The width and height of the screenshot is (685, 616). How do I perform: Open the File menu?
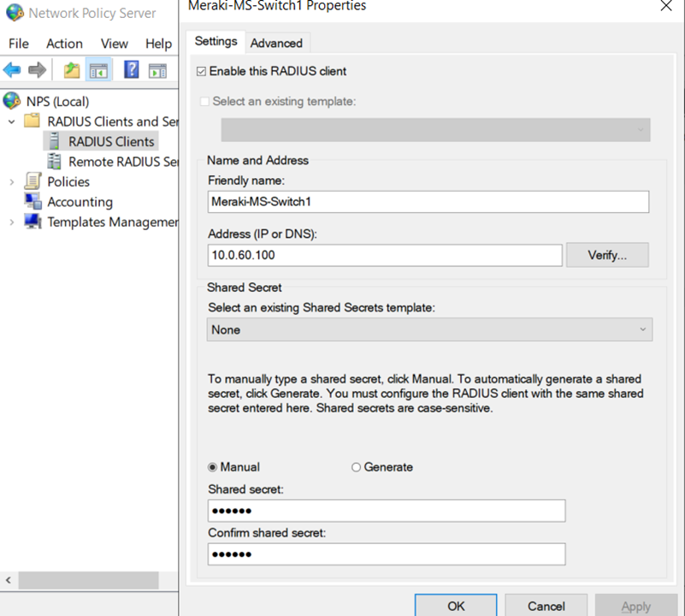(x=18, y=44)
